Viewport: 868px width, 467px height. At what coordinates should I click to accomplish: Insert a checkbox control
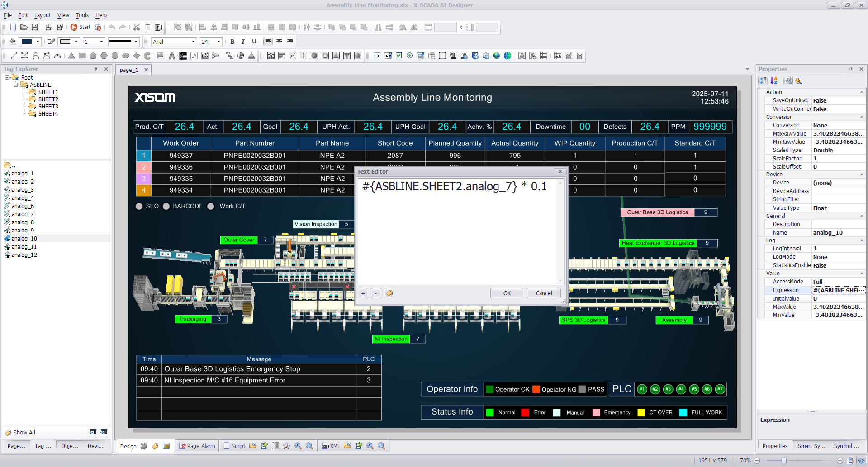[x=398, y=56]
